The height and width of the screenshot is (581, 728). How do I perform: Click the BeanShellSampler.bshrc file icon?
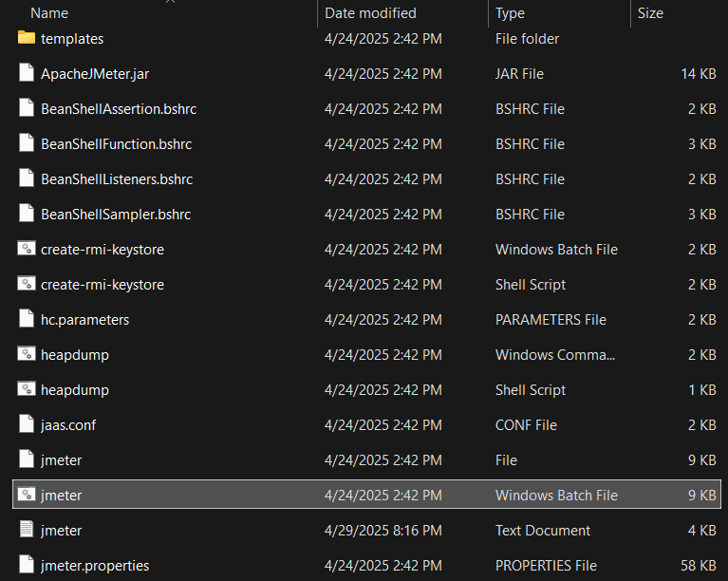click(x=27, y=214)
